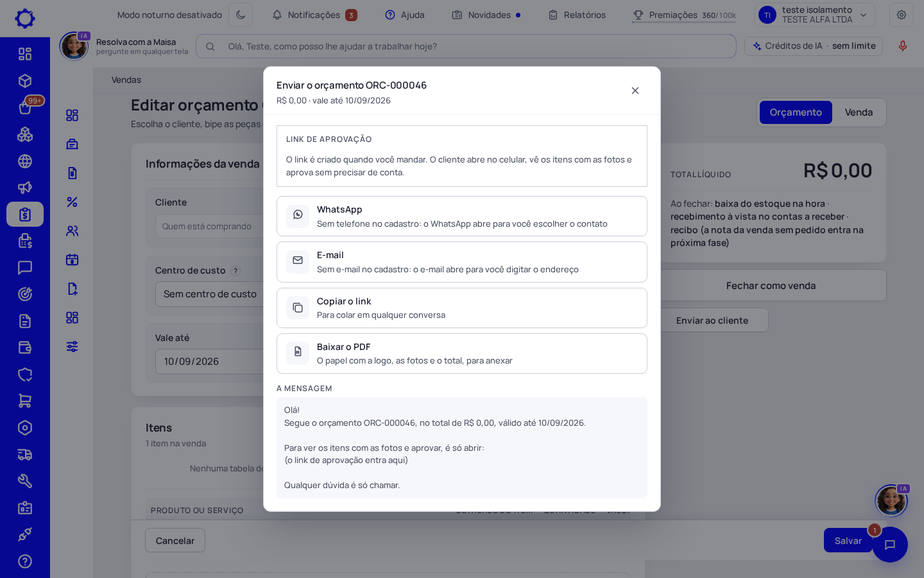Select the Copiar o link option

tap(462, 308)
